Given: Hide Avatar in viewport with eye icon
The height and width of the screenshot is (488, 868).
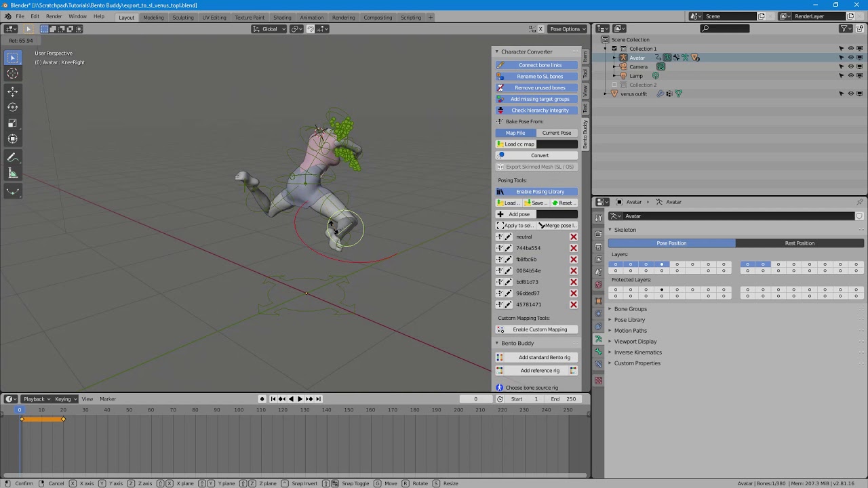Looking at the screenshot, I should pos(851,58).
